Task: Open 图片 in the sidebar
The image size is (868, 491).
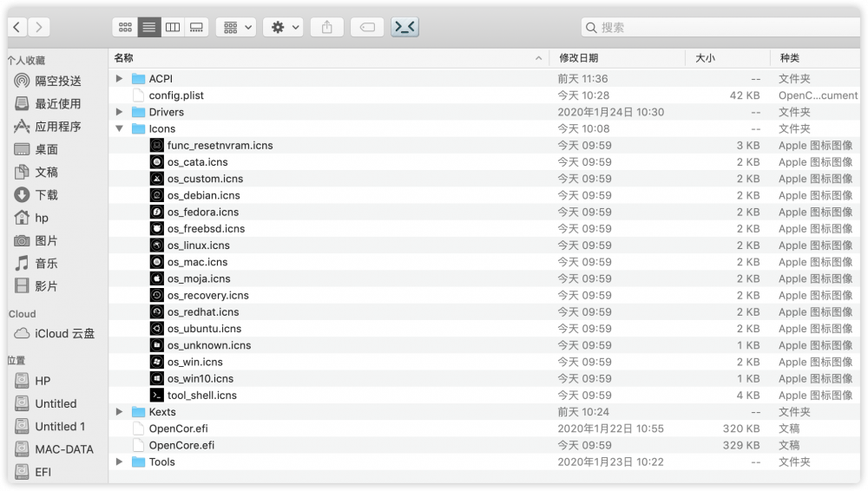Action: click(x=36, y=241)
